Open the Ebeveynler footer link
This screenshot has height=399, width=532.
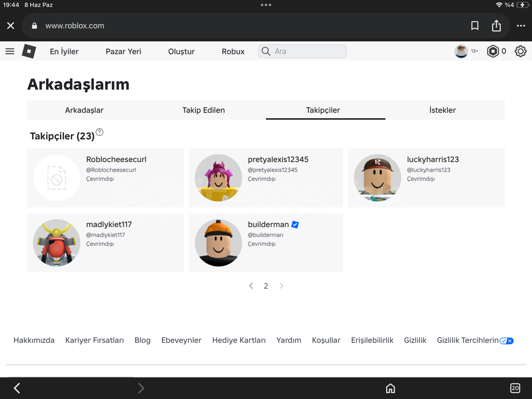point(181,340)
